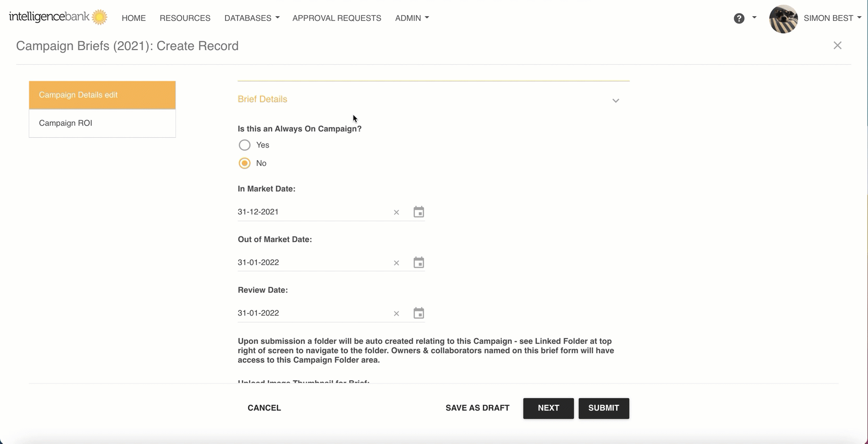Click Simon Best's profile avatar
868x444 pixels.
tap(783, 19)
